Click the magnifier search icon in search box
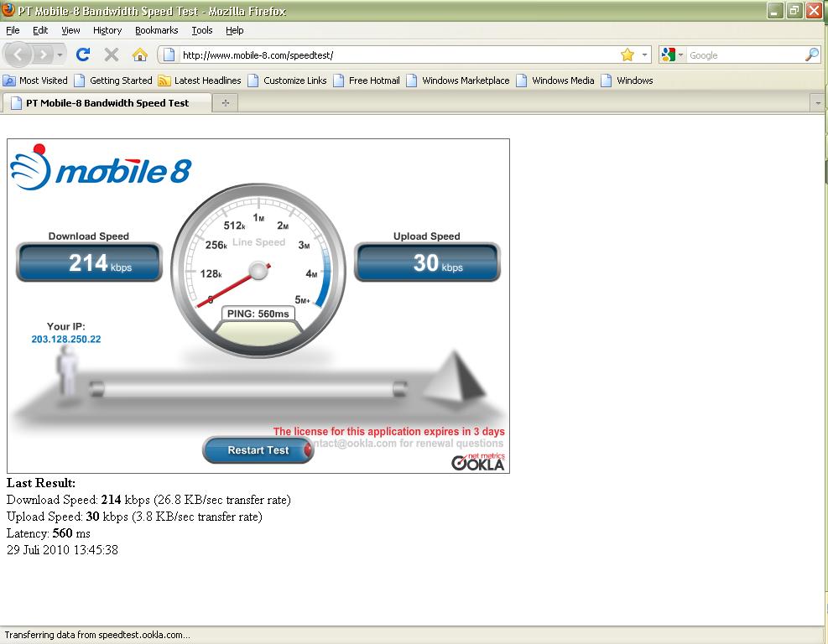Viewport: 828px width, 644px height. pyautogui.click(x=811, y=55)
